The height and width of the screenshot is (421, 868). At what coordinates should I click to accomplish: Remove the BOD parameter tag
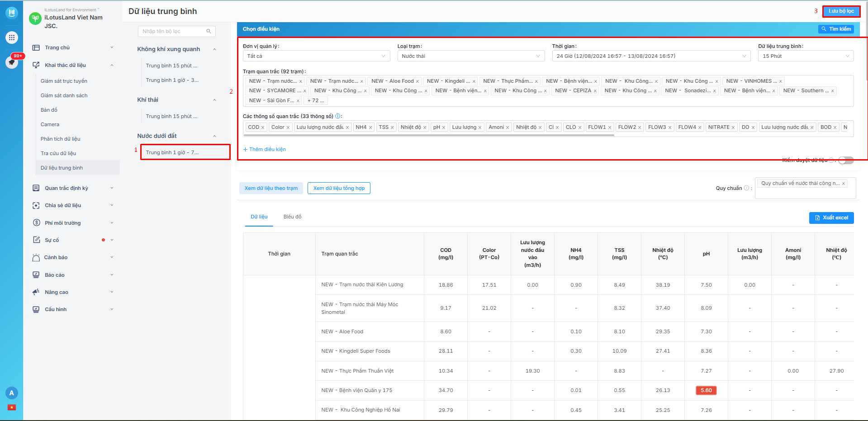pyautogui.click(x=835, y=128)
